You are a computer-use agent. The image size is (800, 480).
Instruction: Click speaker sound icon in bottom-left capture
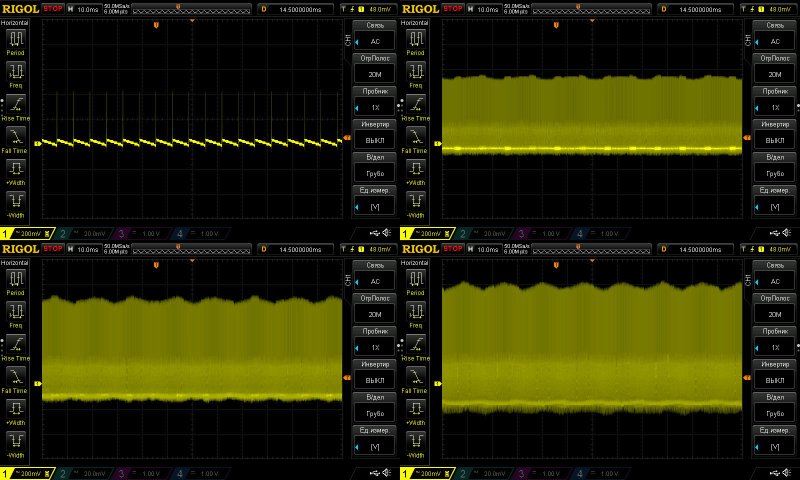point(387,473)
